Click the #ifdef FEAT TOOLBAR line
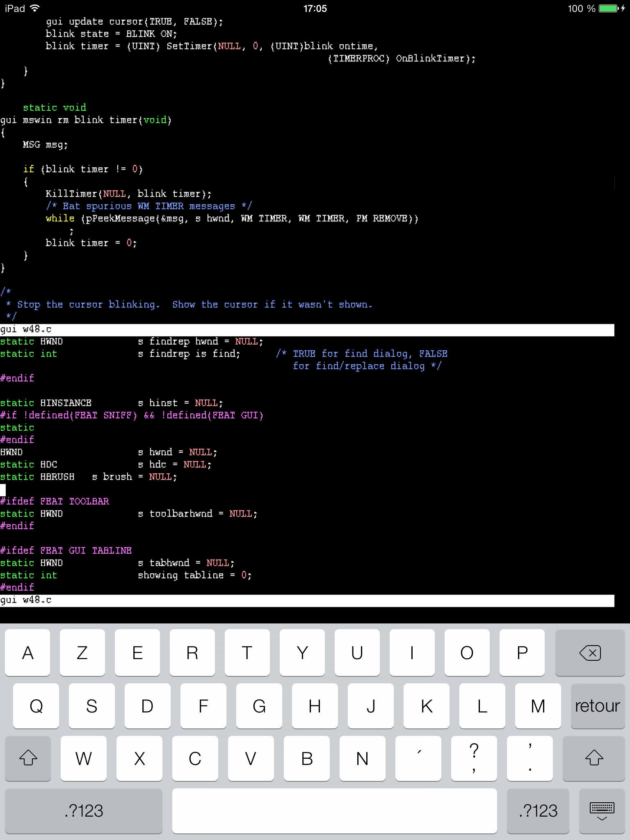 pyautogui.click(x=55, y=501)
